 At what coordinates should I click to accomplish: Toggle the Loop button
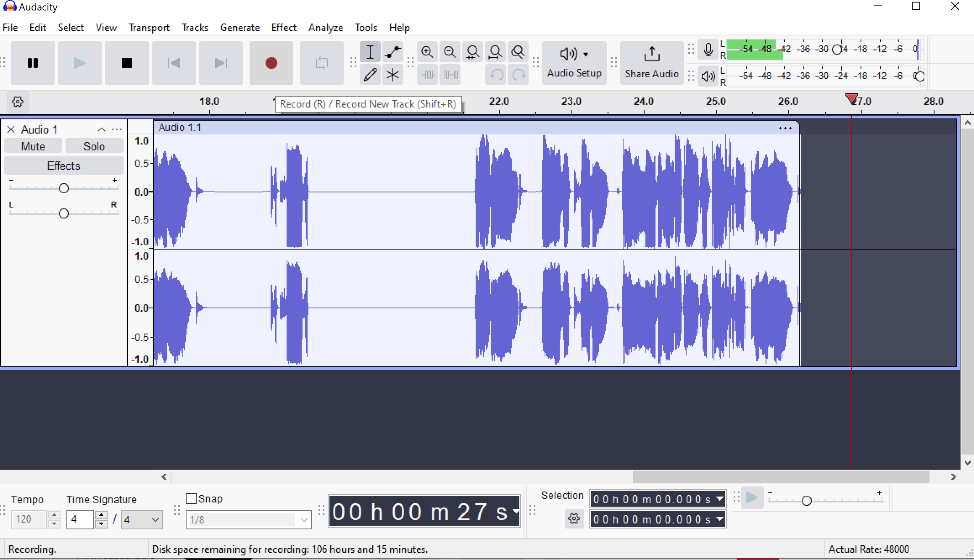click(x=321, y=63)
